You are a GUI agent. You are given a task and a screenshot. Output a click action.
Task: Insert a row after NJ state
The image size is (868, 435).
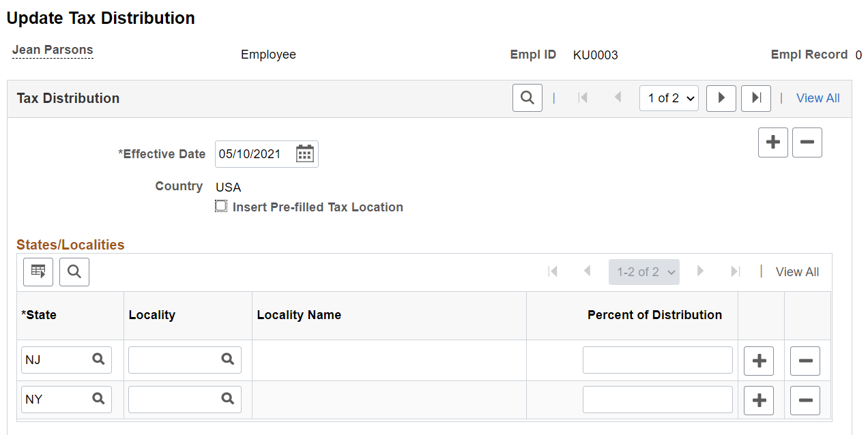pyautogui.click(x=759, y=361)
